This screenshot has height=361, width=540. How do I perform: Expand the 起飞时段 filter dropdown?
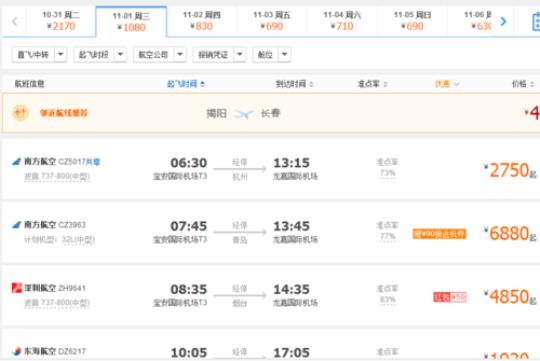pyautogui.click(x=100, y=54)
